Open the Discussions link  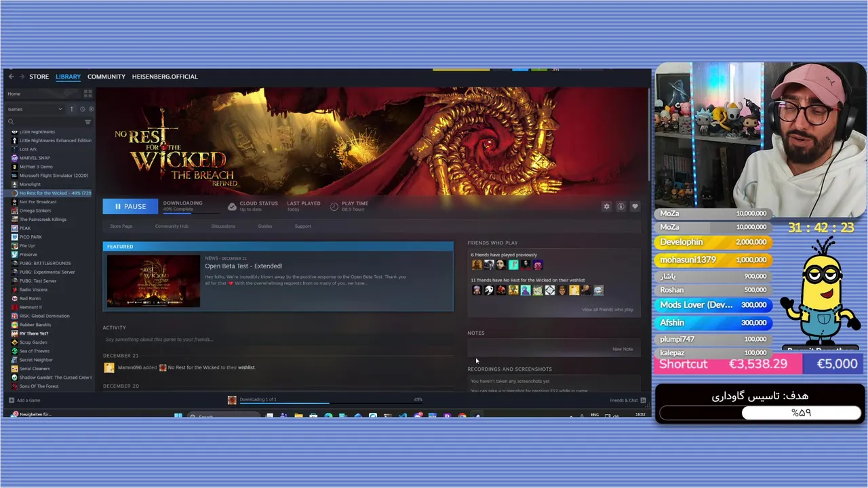pyautogui.click(x=223, y=226)
